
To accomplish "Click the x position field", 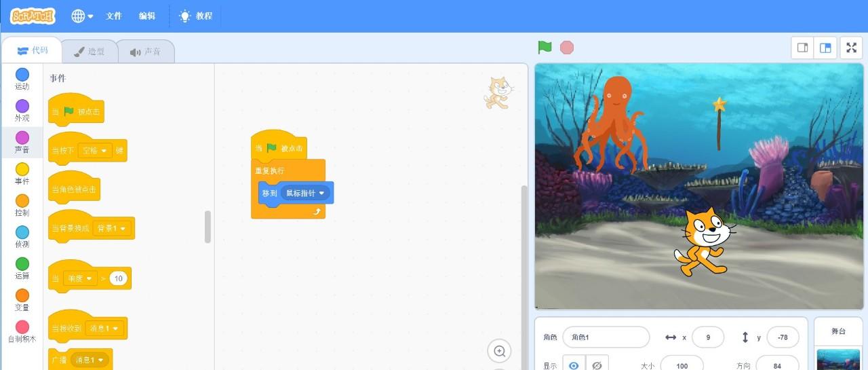I will (707, 337).
